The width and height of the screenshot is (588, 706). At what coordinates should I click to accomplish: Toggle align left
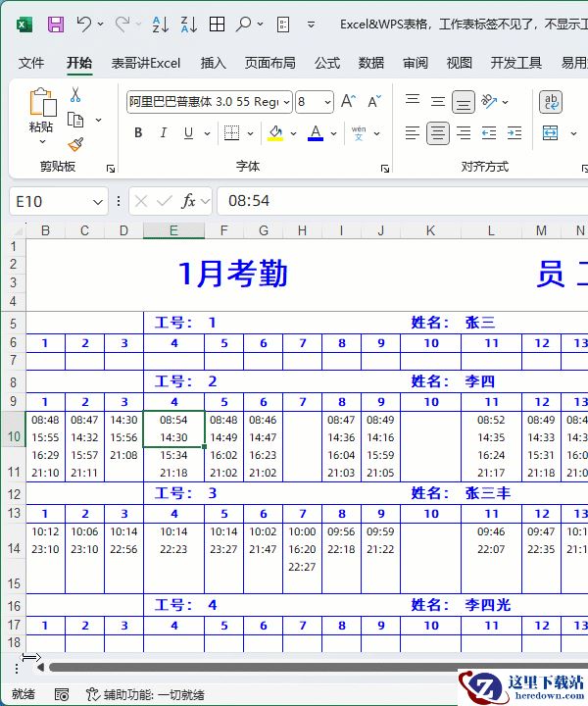(413, 132)
